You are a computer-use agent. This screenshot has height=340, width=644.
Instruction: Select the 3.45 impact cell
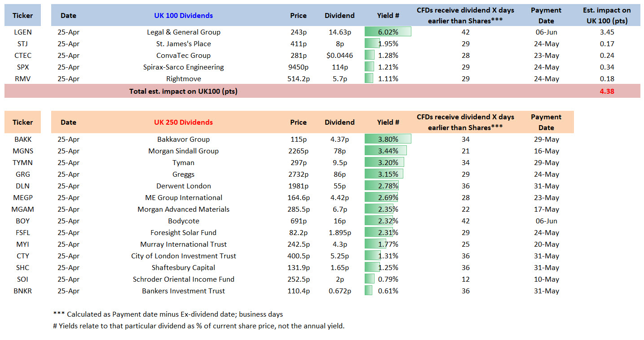(x=607, y=32)
